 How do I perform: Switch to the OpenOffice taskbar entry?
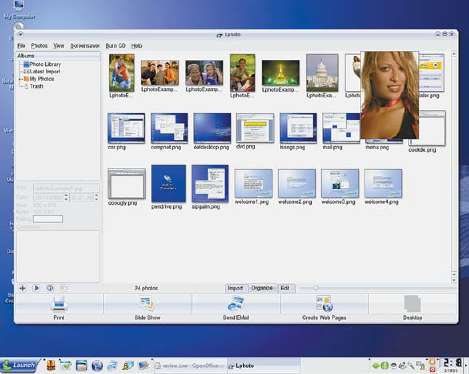coord(190,366)
